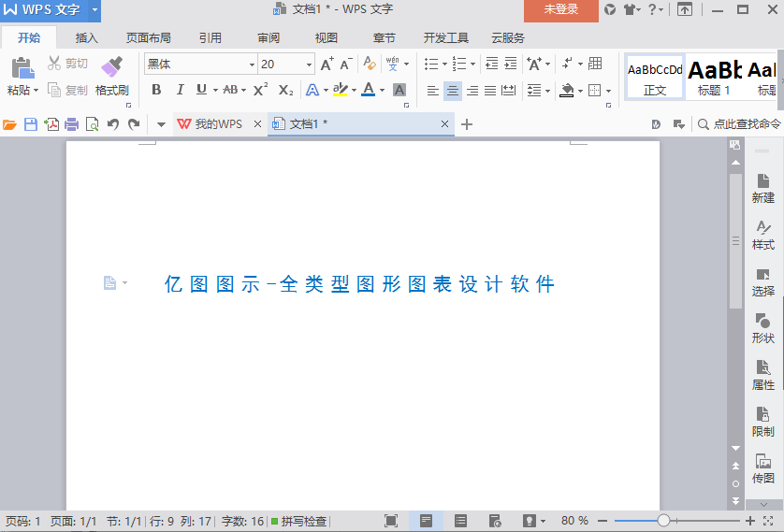Click 点此查找命令 command search box
784x532 pixels.
point(739,124)
